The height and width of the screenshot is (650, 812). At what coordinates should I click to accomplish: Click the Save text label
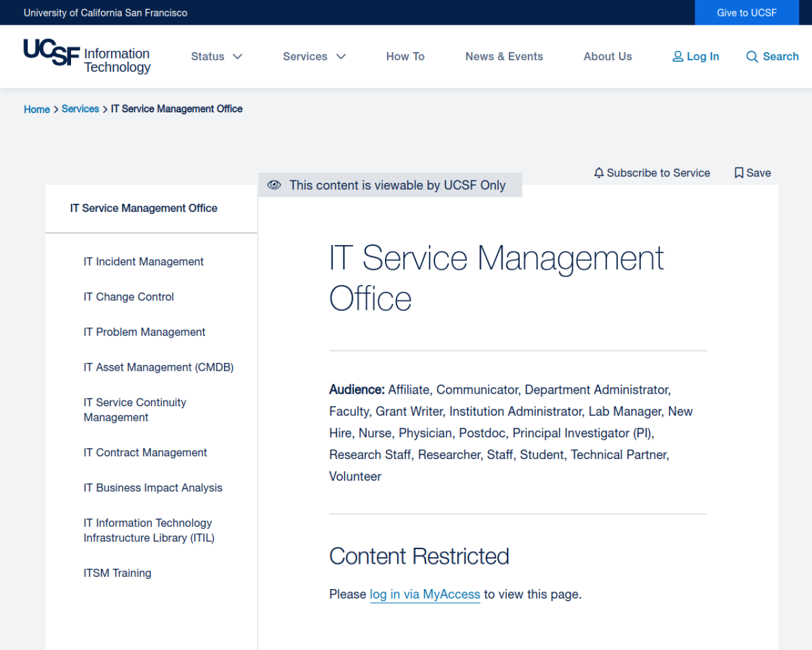click(759, 173)
